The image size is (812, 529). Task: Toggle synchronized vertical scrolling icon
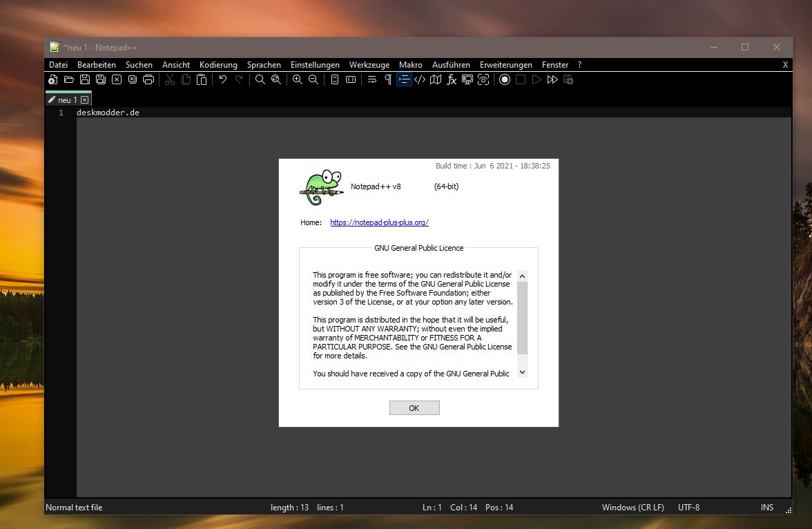pyautogui.click(x=335, y=79)
